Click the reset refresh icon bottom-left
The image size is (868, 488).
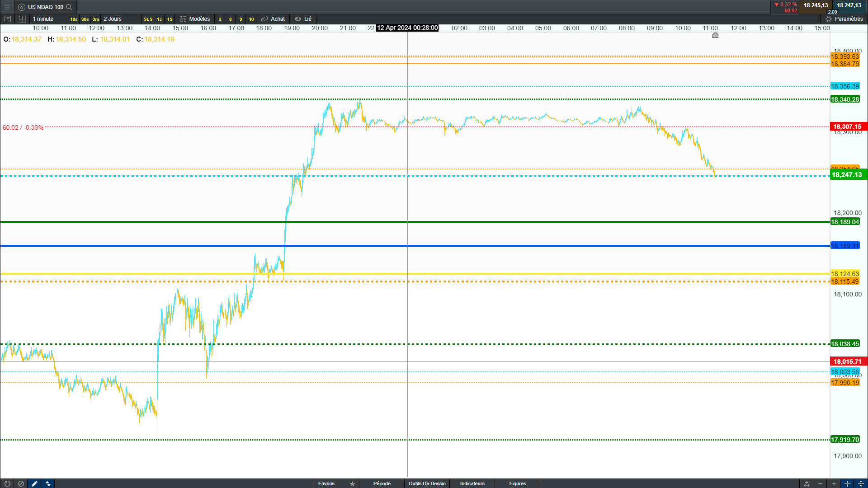(7, 483)
